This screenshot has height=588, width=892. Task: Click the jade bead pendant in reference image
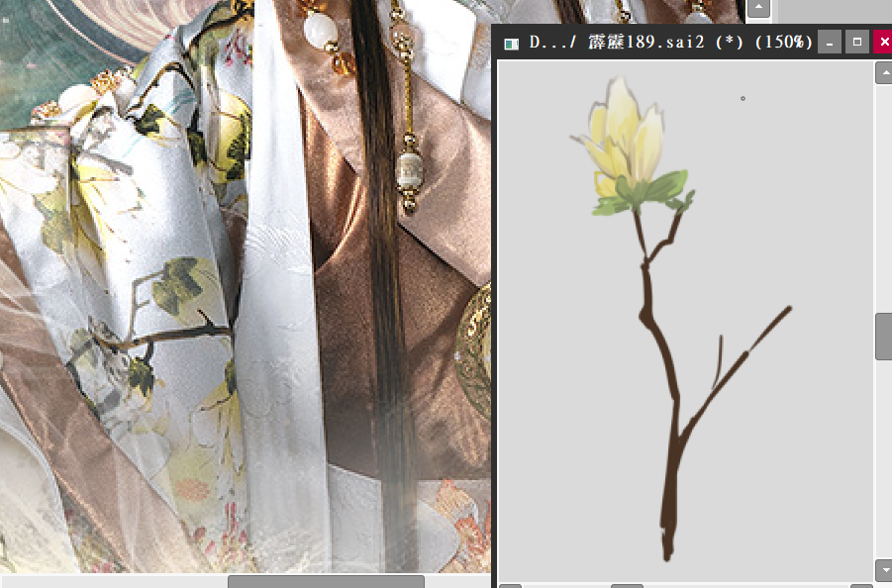pyautogui.click(x=409, y=174)
